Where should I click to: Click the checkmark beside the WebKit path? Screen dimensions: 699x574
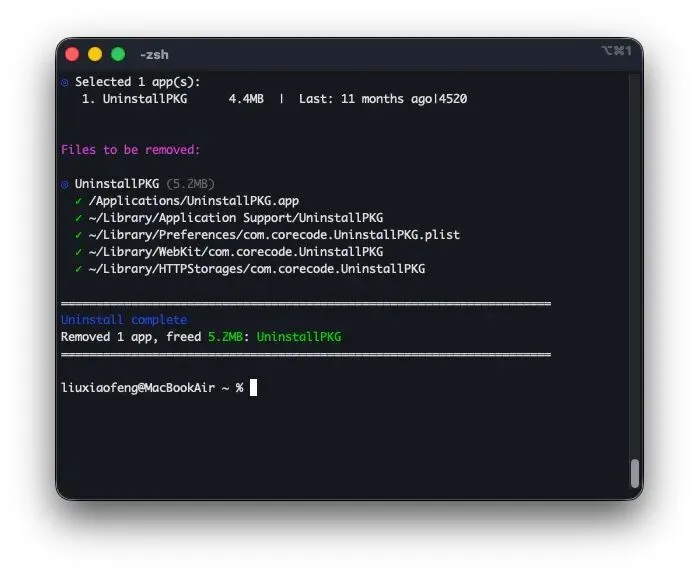(79, 252)
